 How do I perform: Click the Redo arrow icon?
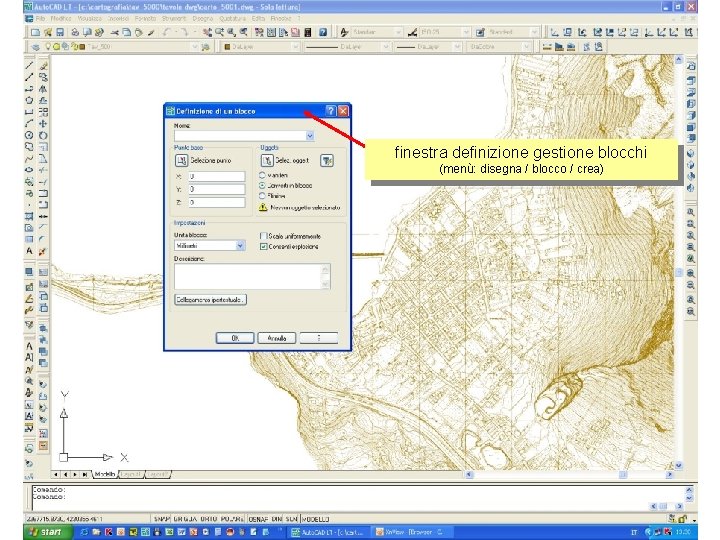click(x=184, y=32)
